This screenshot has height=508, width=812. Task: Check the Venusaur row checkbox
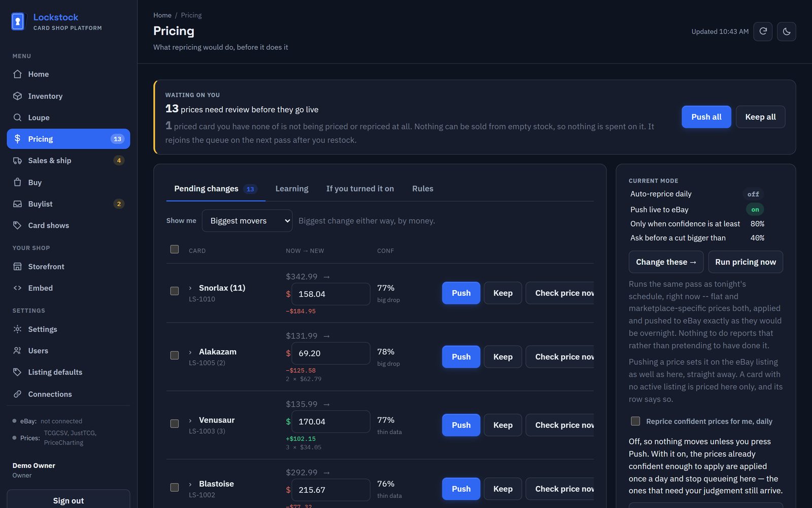[175, 424]
